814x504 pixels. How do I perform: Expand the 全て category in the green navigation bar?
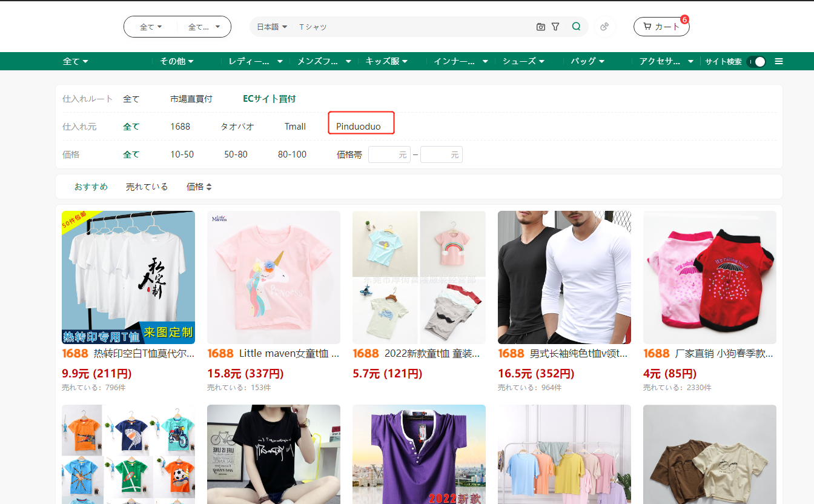[76, 61]
